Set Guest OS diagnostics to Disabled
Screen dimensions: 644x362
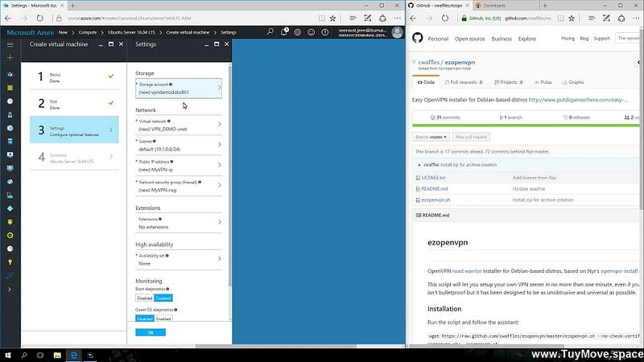pos(145,319)
